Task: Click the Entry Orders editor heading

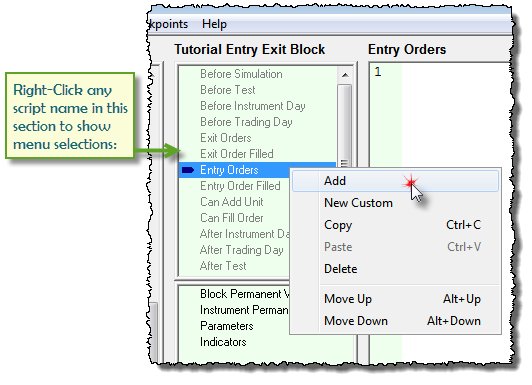Action: point(407,50)
